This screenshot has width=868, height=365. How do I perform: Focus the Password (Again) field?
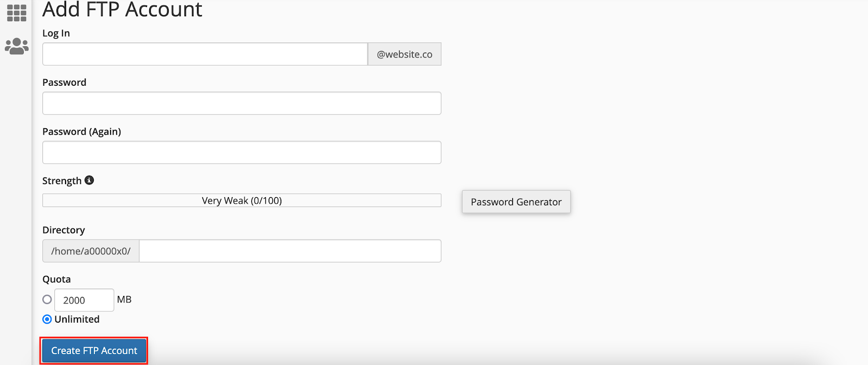pyautogui.click(x=242, y=153)
